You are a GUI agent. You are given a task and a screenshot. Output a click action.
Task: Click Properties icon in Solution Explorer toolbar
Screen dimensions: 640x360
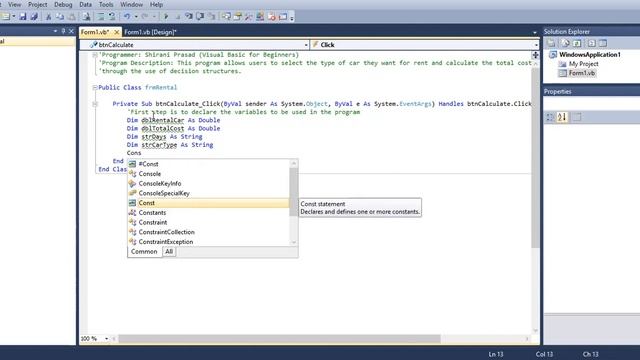pos(551,43)
